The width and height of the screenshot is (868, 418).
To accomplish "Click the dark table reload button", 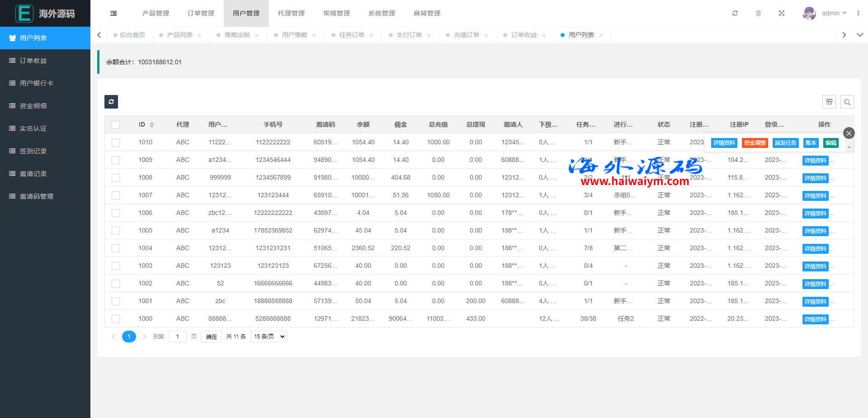I will pyautogui.click(x=111, y=102).
